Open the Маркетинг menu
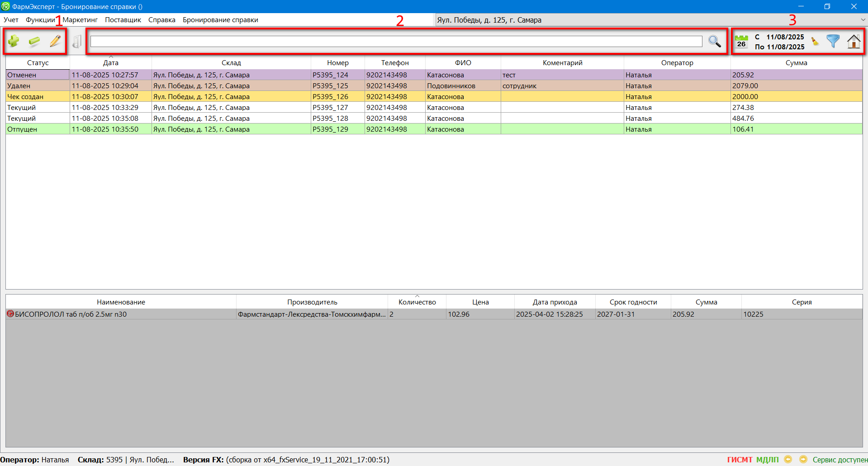Screen dimensions: 868x466 point(80,20)
